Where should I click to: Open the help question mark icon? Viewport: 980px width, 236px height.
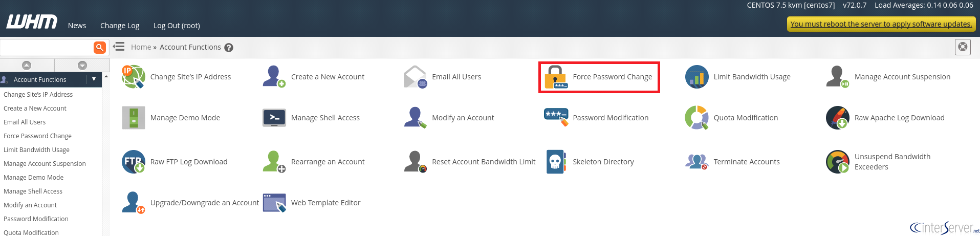click(x=229, y=48)
